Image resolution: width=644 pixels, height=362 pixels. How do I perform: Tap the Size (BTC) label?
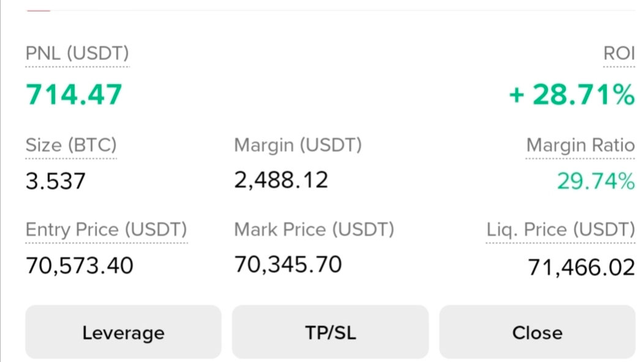(71, 145)
